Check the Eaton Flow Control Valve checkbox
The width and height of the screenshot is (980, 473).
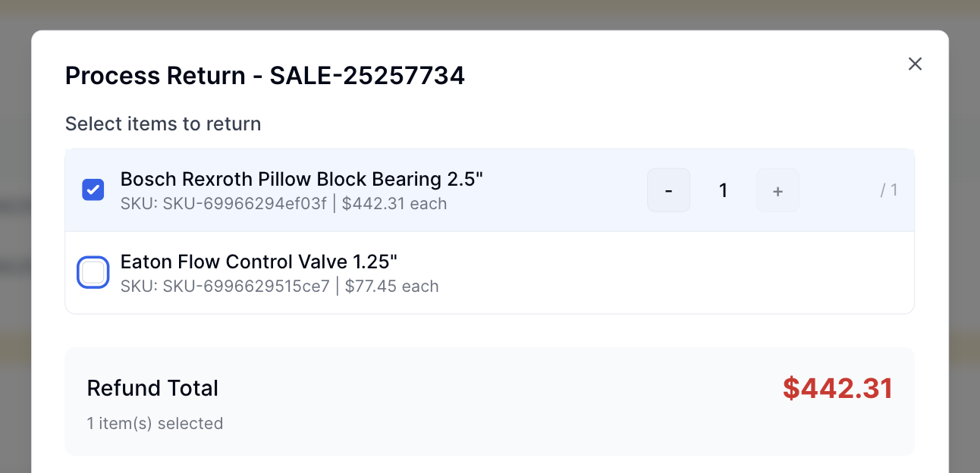(93, 273)
